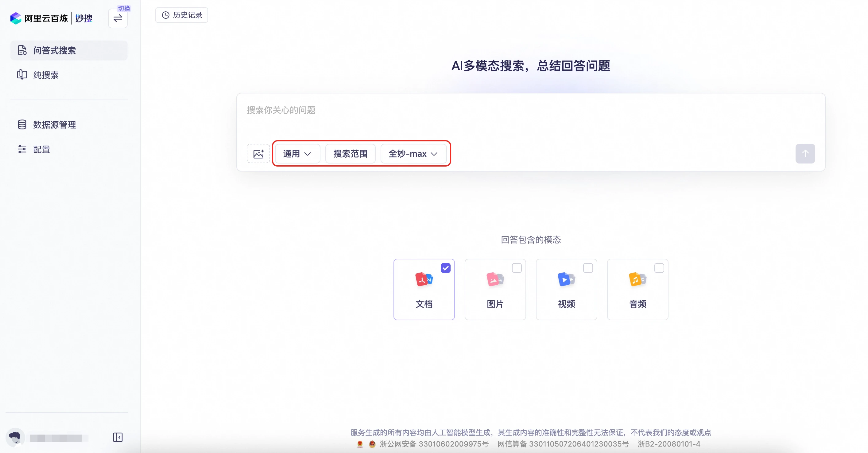Click the 搜索范围 button
This screenshot has width=868, height=453.
[350, 154]
